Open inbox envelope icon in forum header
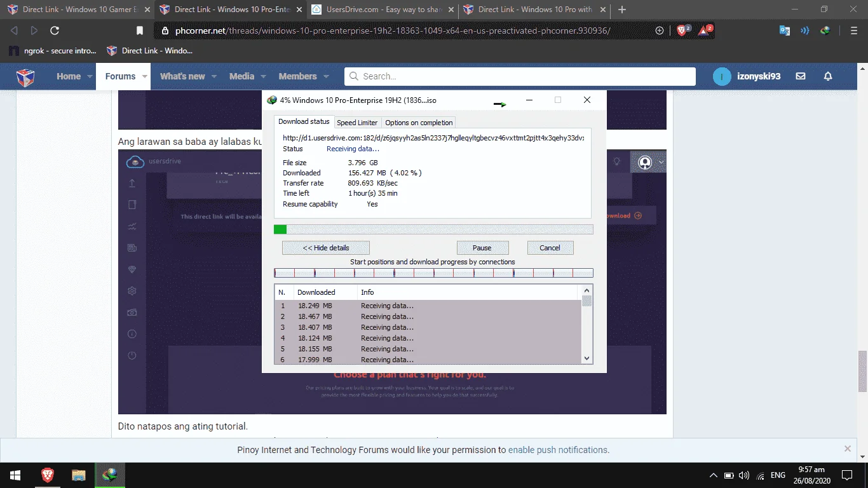Image resolution: width=868 pixels, height=488 pixels. 801,76
